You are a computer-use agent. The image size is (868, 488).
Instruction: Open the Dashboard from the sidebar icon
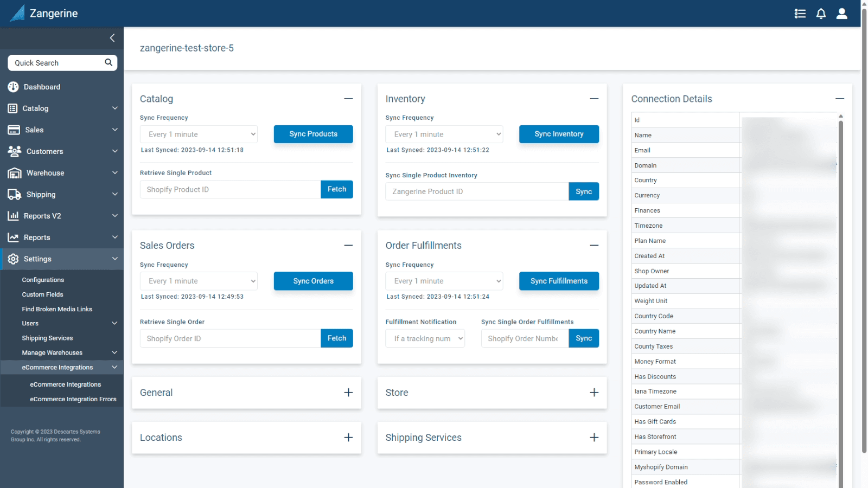coord(13,87)
